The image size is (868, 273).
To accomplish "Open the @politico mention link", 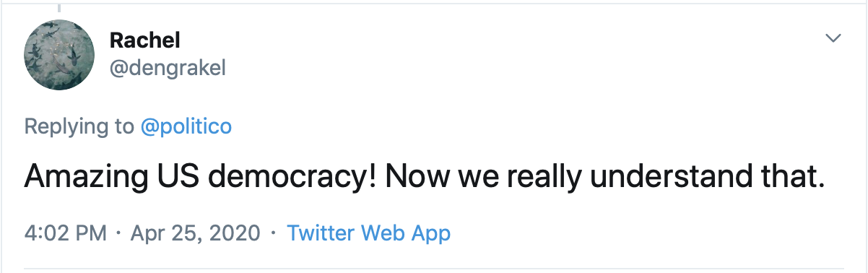I will point(186,126).
